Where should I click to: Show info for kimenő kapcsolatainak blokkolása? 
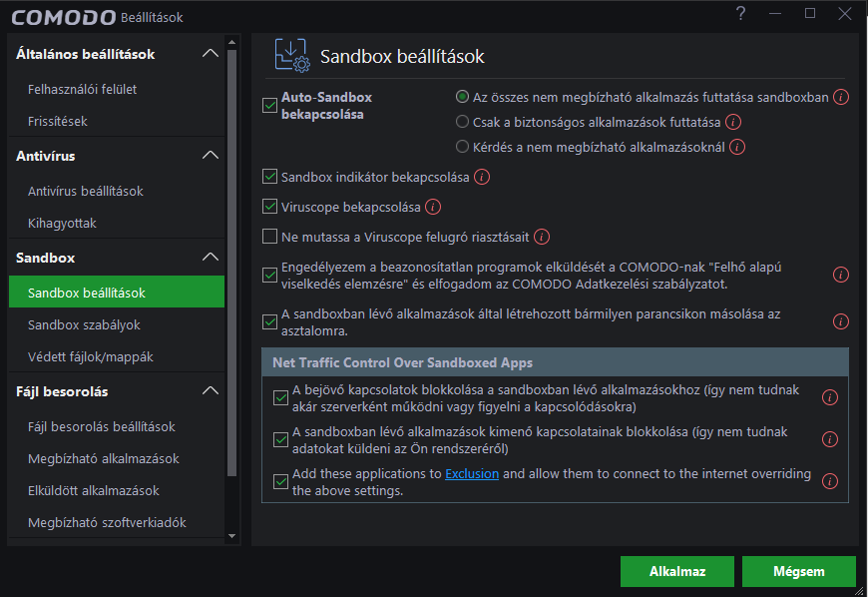830,439
